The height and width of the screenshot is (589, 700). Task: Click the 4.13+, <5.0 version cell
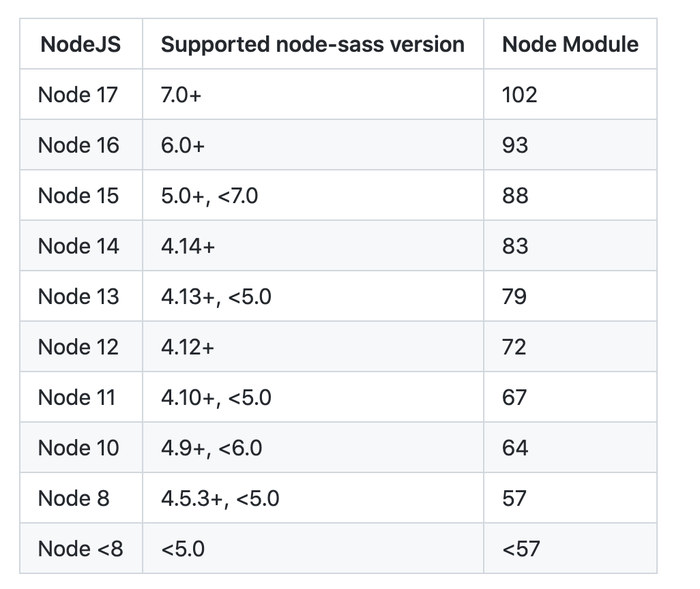(216, 297)
